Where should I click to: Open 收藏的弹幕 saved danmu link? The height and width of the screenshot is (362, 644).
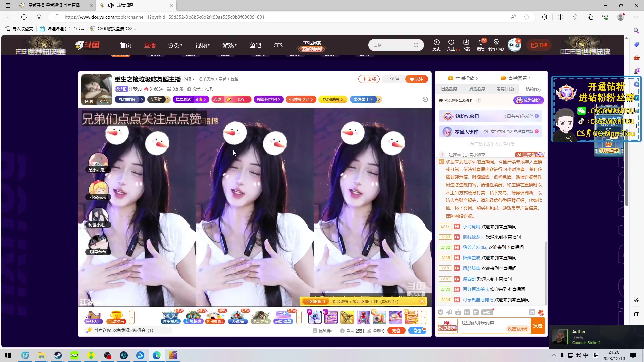pos(518,329)
